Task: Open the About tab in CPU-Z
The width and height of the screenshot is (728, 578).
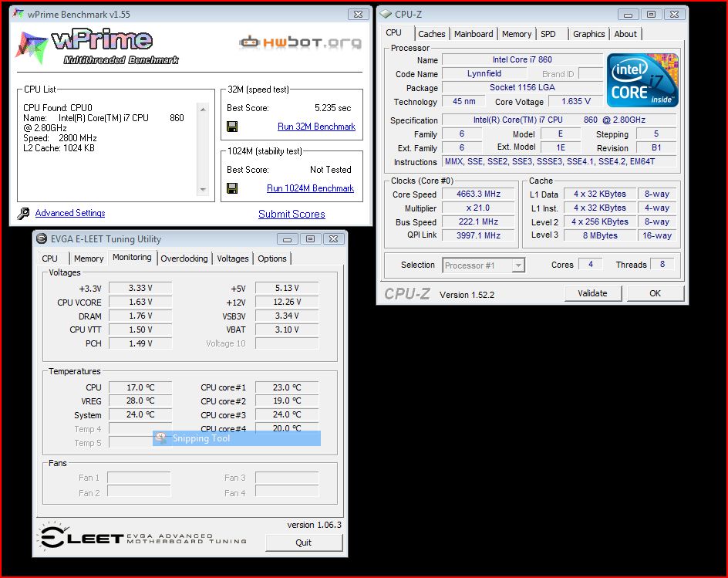Action: pyautogui.click(x=625, y=34)
